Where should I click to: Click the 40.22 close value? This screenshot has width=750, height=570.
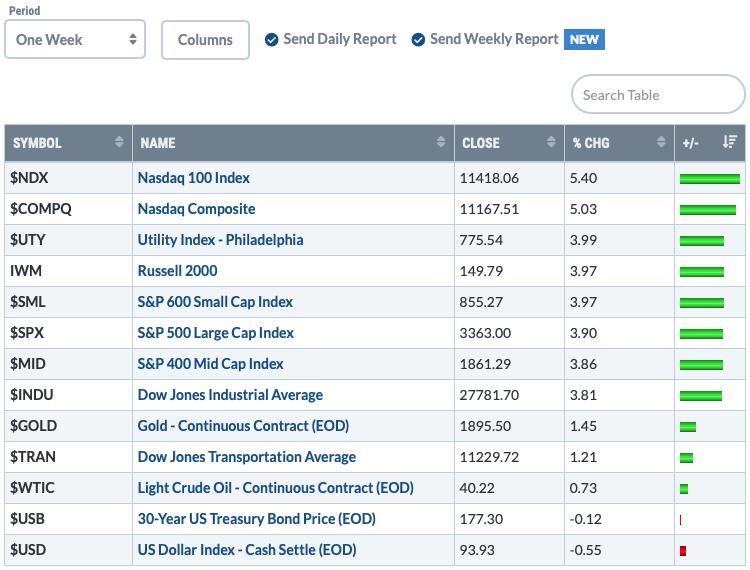pyautogui.click(x=477, y=488)
